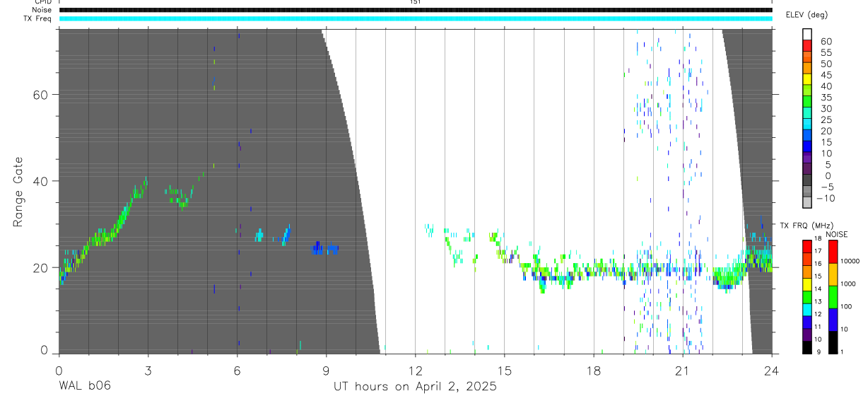Click the 'WAL b06' radar label

84,386
